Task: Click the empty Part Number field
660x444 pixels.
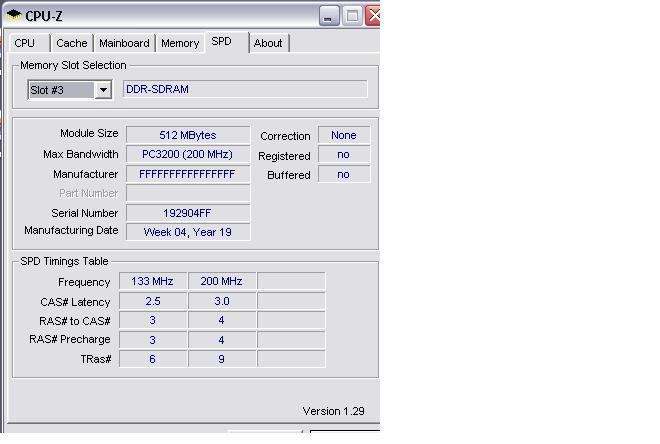Action: pos(188,194)
